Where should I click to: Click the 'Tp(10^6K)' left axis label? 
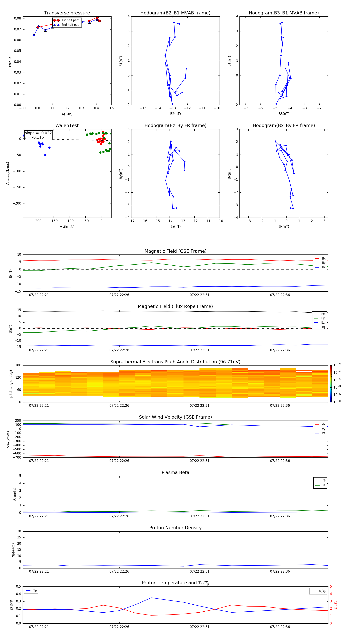11,605
